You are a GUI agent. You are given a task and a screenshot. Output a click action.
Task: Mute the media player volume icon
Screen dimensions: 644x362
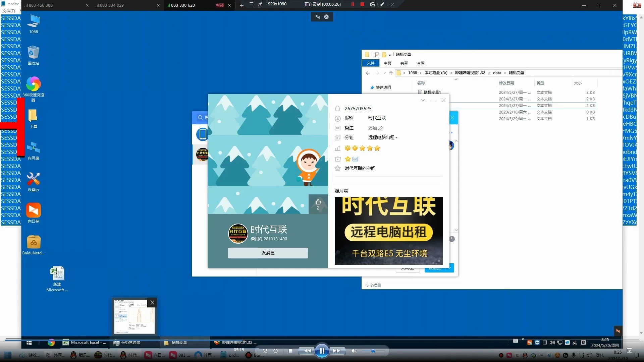[354, 351]
